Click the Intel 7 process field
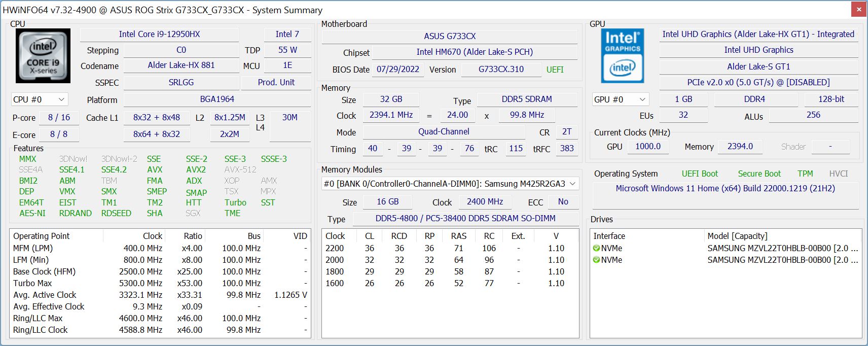Viewport: 868px width, 346px height. [x=287, y=34]
